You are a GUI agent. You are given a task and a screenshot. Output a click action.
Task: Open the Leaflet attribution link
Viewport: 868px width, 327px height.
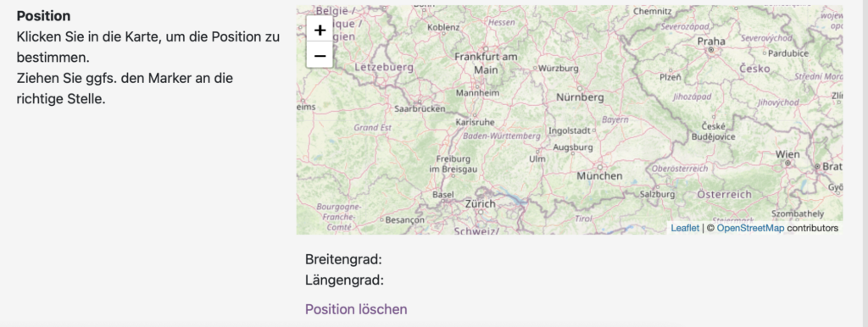coord(685,228)
